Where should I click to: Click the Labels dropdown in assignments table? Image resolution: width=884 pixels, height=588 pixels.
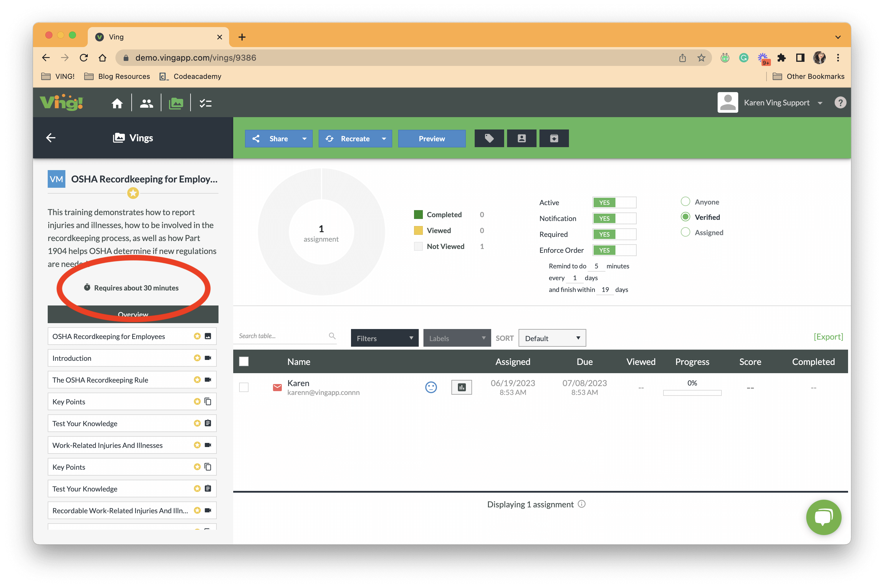pyautogui.click(x=456, y=338)
